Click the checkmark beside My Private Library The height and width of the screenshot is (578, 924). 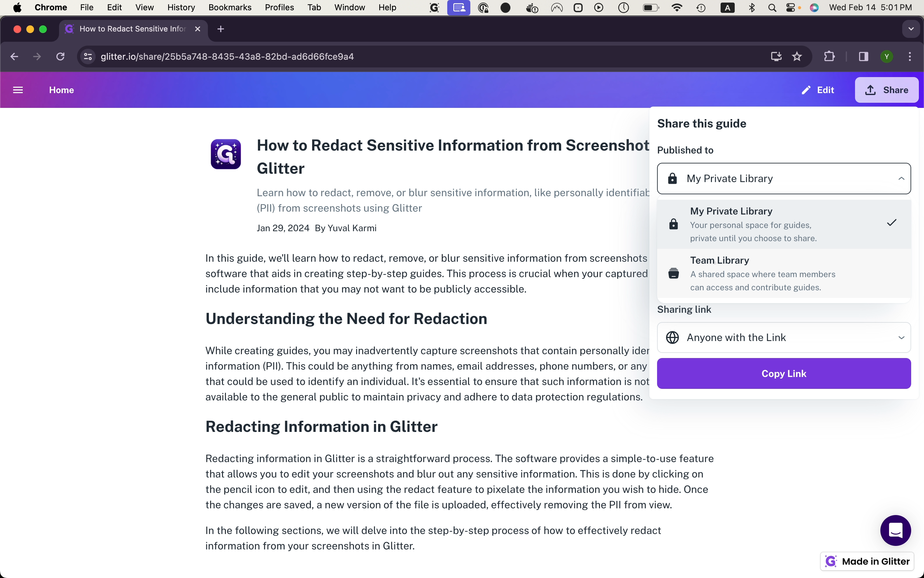pos(892,223)
